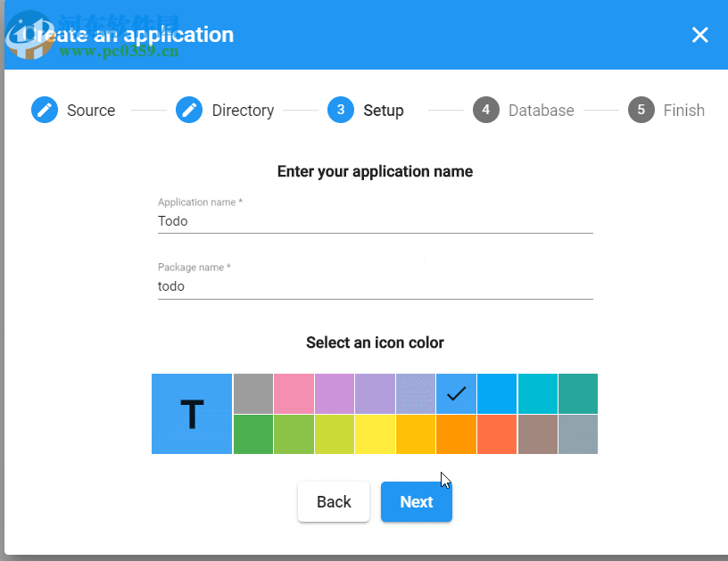The width and height of the screenshot is (728, 561).
Task: Click the Directory step pencil icon
Action: coord(189,111)
